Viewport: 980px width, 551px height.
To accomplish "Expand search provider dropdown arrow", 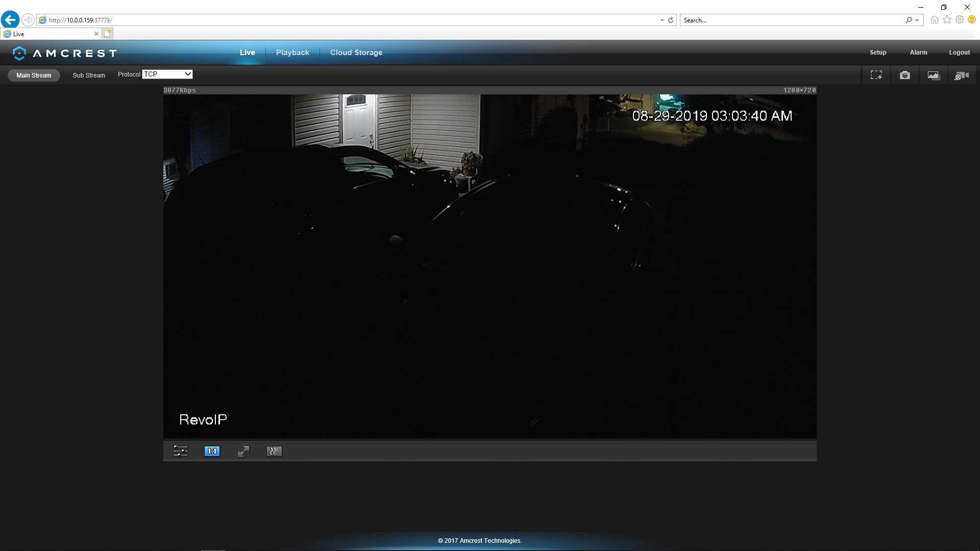I will click(917, 20).
